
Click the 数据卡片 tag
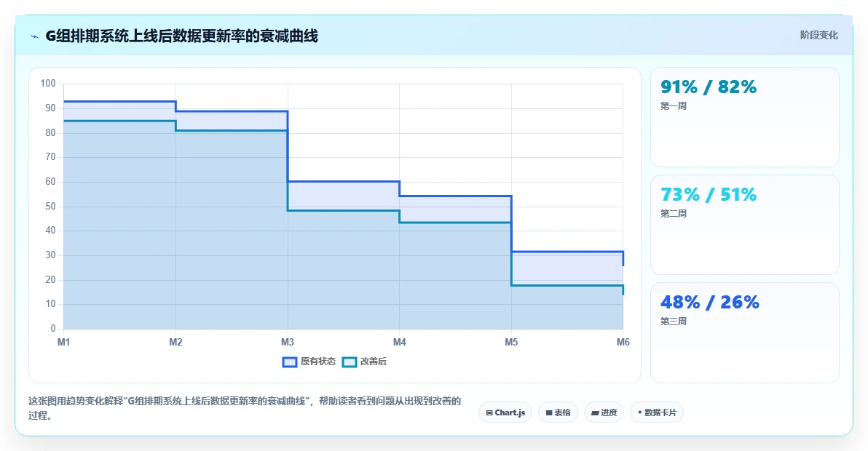click(657, 412)
